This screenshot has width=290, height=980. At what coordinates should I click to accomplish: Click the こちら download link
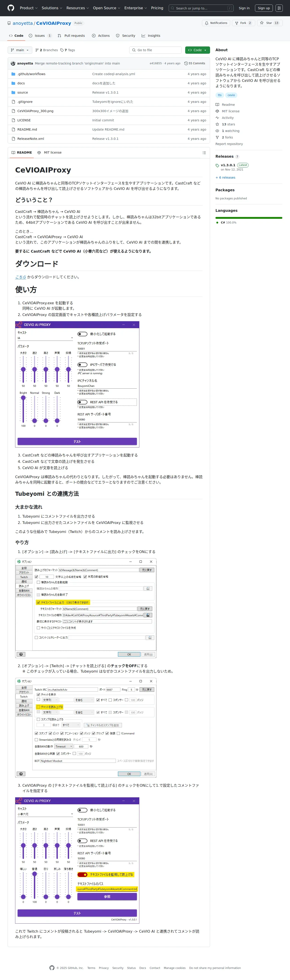pyautogui.click(x=21, y=277)
